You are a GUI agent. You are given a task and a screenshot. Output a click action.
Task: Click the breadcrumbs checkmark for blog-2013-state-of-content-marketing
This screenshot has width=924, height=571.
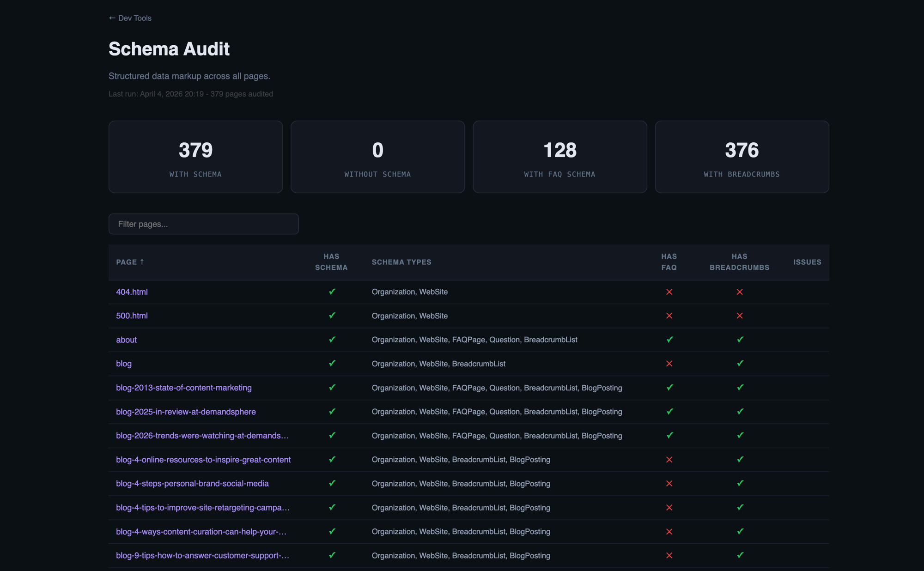point(740,388)
